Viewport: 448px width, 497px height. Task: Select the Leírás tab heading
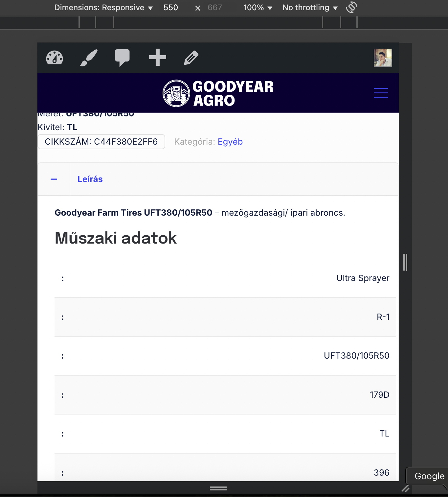[x=90, y=179]
